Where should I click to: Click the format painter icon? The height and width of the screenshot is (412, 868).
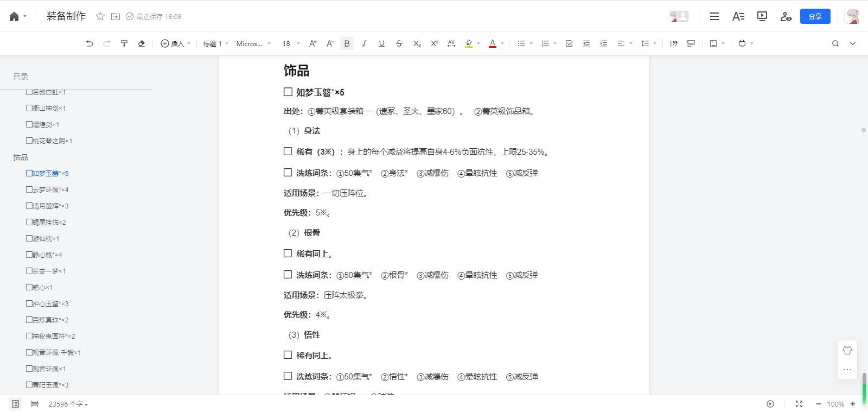[124, 43]
